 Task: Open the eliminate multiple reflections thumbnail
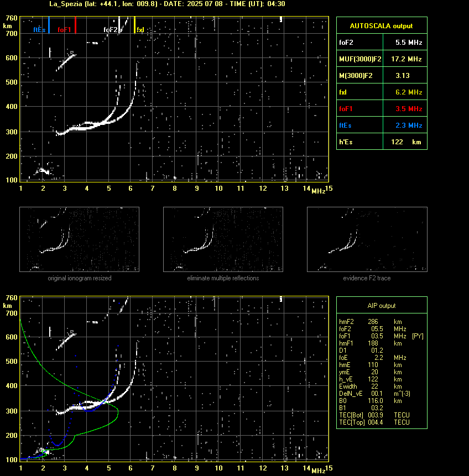click(223, 239)
